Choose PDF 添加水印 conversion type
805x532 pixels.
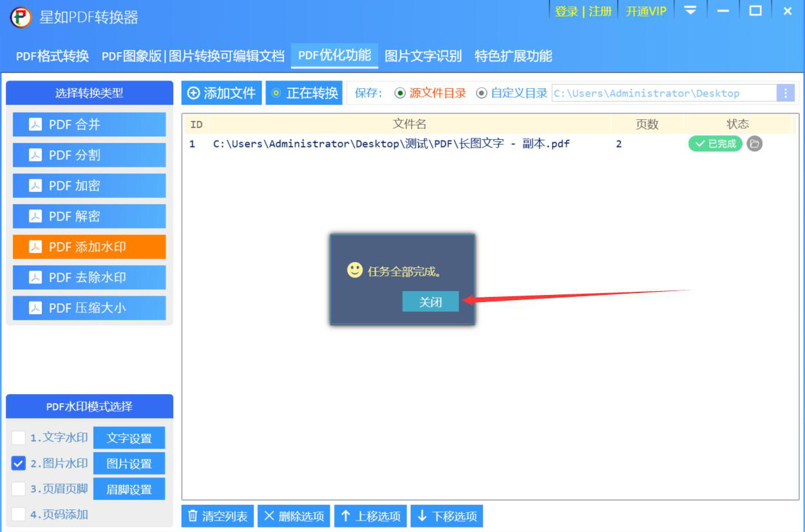point(89,247)
